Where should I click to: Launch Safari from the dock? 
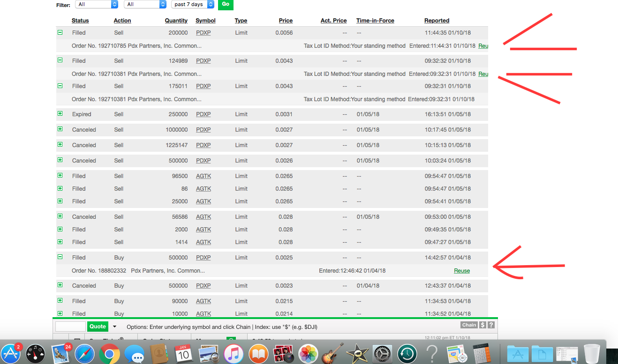pos(85,354)
